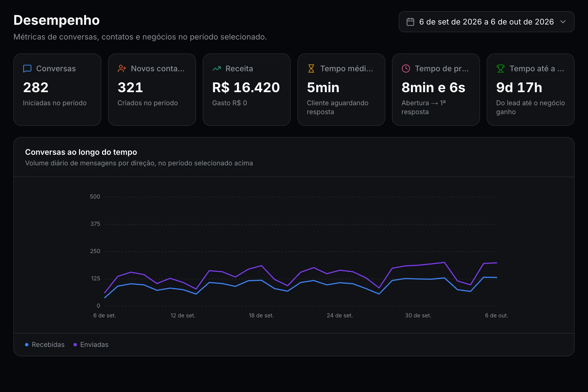Click the blue Recebidas legend dot
This screenshot has width=588, height=392.
(27, 345)
